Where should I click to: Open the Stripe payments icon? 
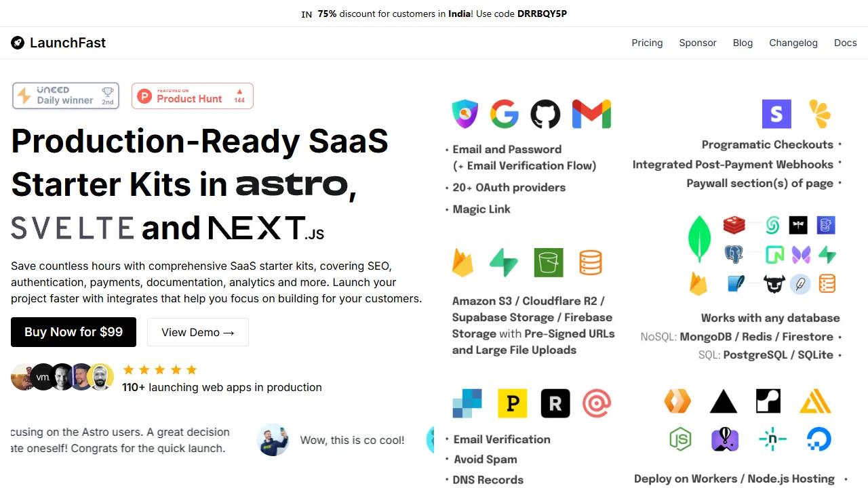click(x=776, y=114)
